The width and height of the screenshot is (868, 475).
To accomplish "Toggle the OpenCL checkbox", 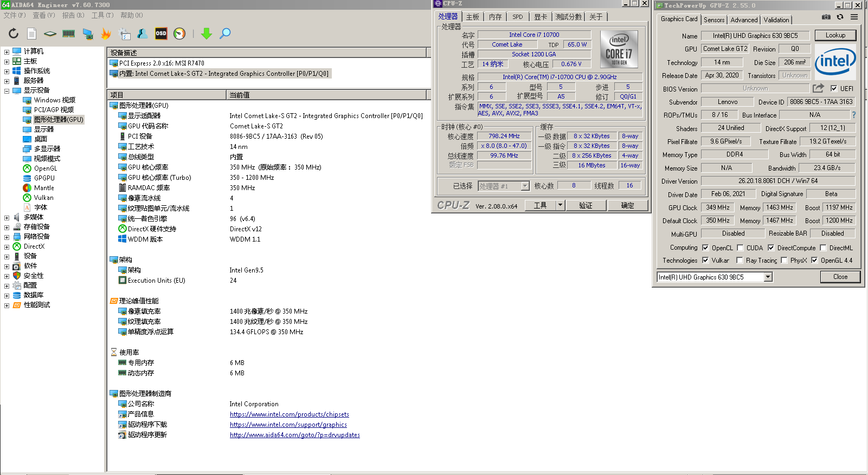I will (x=705, y=248).
